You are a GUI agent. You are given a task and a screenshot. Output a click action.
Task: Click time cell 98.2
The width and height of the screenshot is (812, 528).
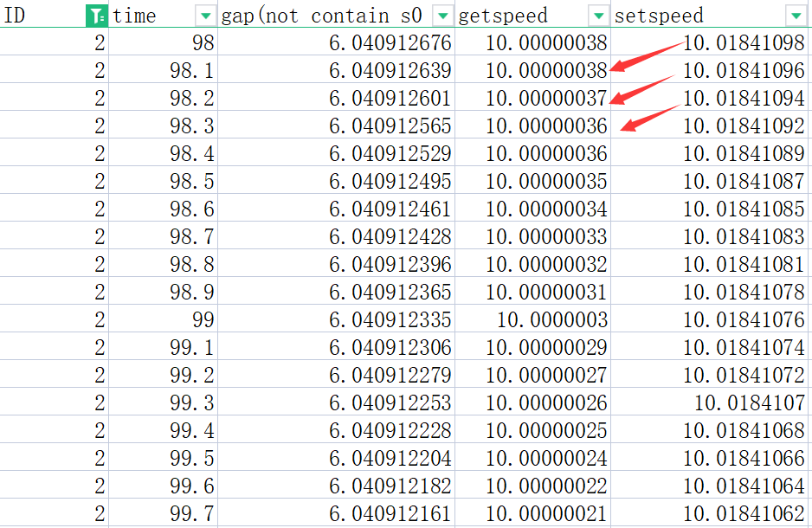[x=163, y=97]
